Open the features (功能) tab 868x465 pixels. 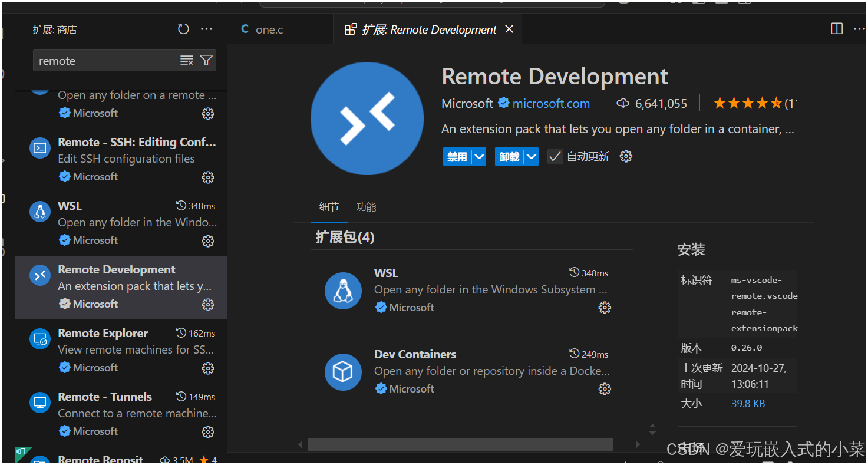coord(366,207)
